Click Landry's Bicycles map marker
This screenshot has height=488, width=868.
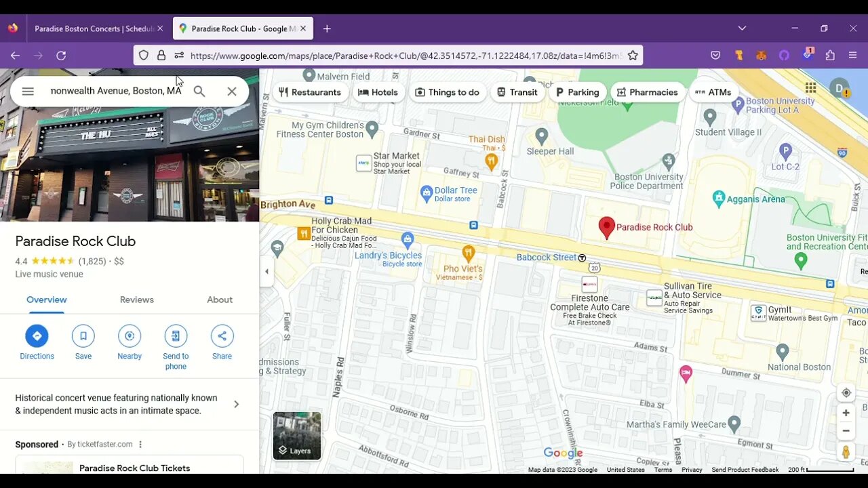(x=407, y=239)
